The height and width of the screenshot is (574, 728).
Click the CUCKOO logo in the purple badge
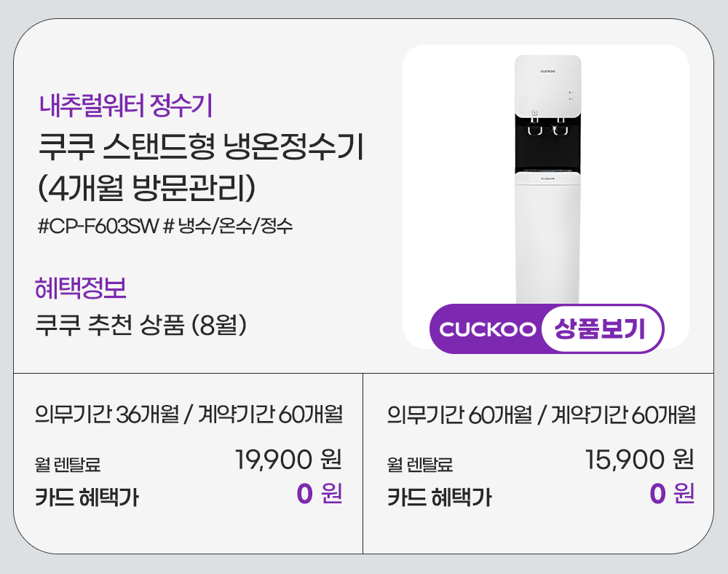488,330
